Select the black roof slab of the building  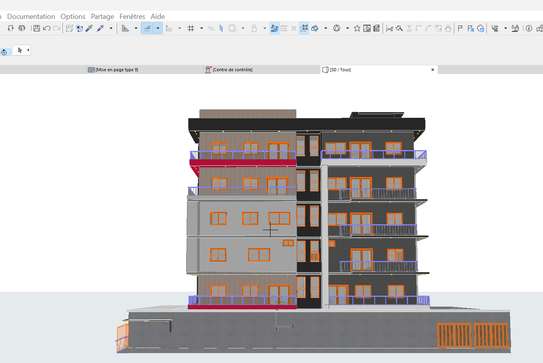click(x=306, y=124)
